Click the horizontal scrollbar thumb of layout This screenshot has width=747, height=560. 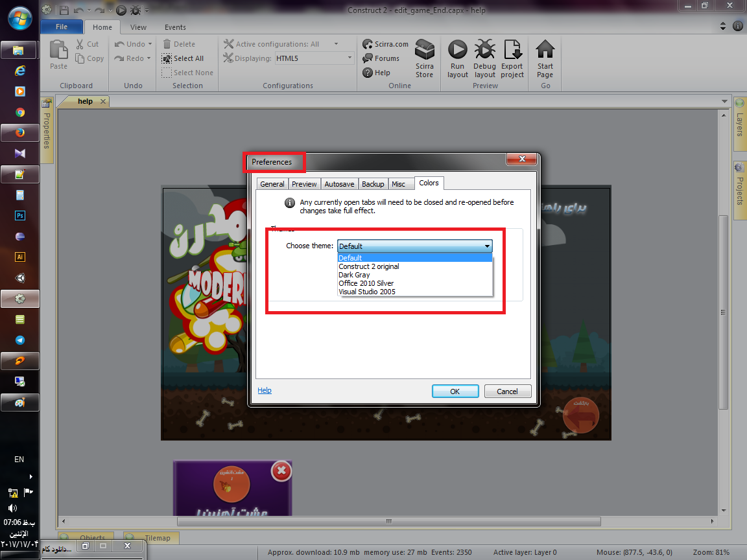389,521
